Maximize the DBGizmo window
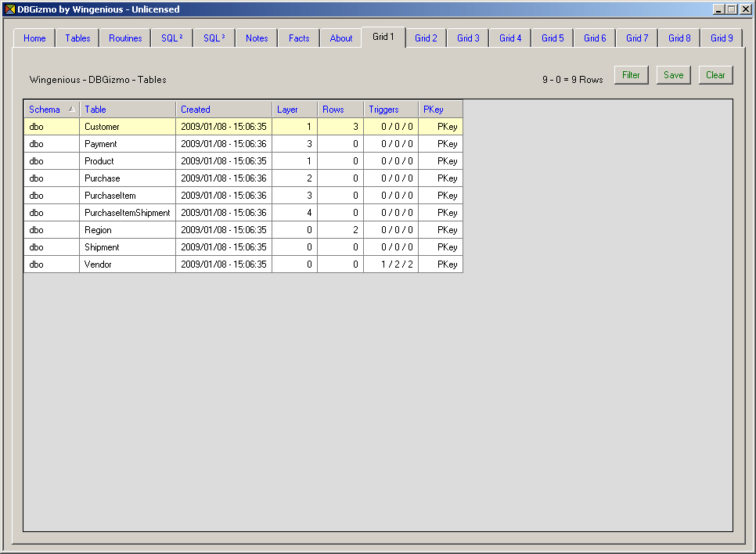The width and height of the screenshot is (756, 554). 732,9
